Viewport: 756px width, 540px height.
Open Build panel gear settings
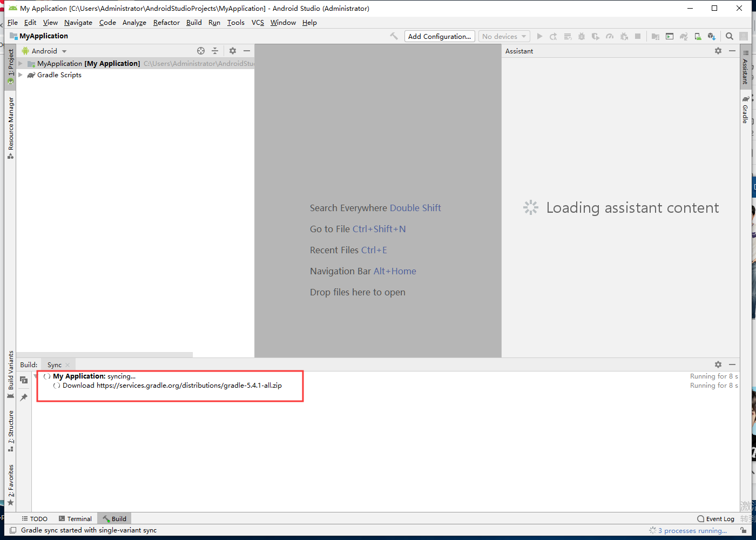(718, 364)
